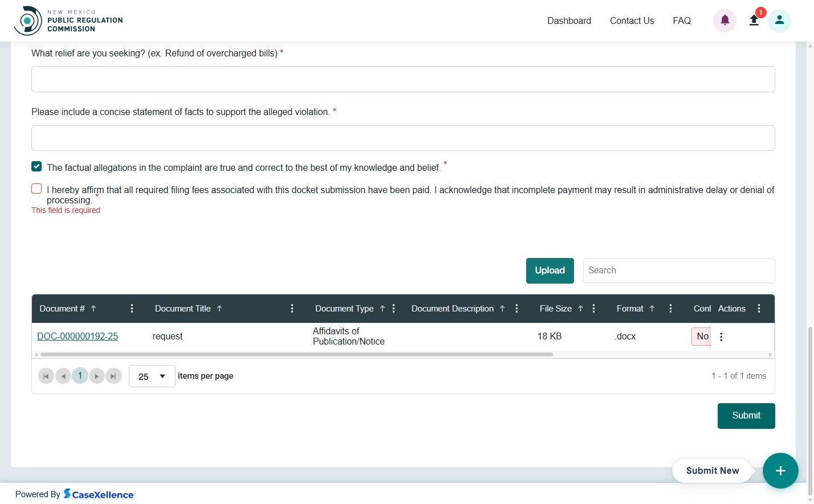
Task: Open the Document Type column menu
Action: pos(393,308)
